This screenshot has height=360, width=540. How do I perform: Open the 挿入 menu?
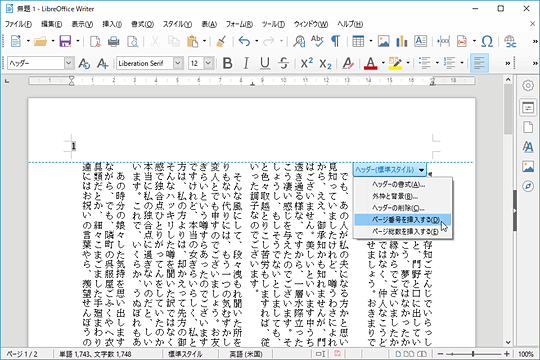(112, 24)
